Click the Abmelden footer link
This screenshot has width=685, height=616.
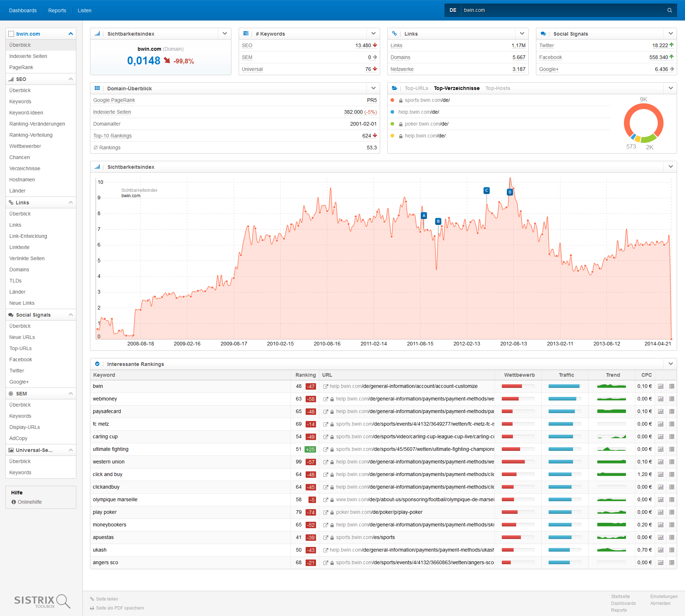660,603
